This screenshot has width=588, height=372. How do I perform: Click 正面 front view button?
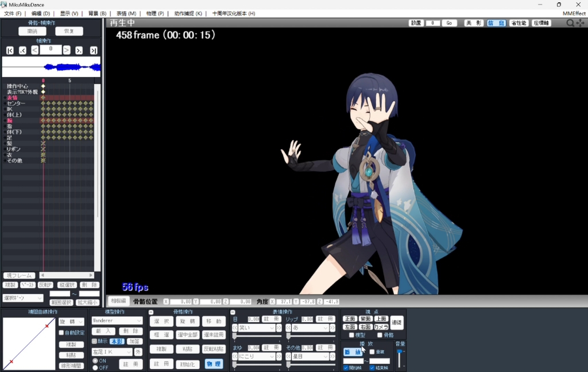click(x=350, y=319)
